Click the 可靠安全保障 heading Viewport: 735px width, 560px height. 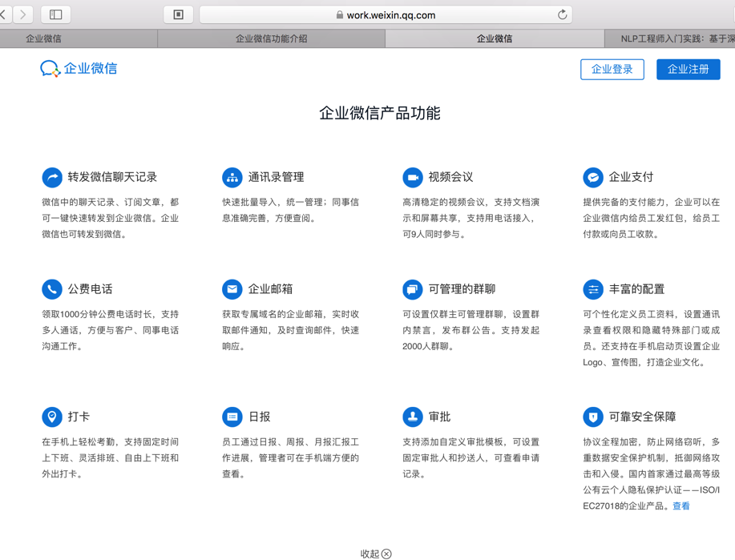pyautogui.click(x=642, y=417)
